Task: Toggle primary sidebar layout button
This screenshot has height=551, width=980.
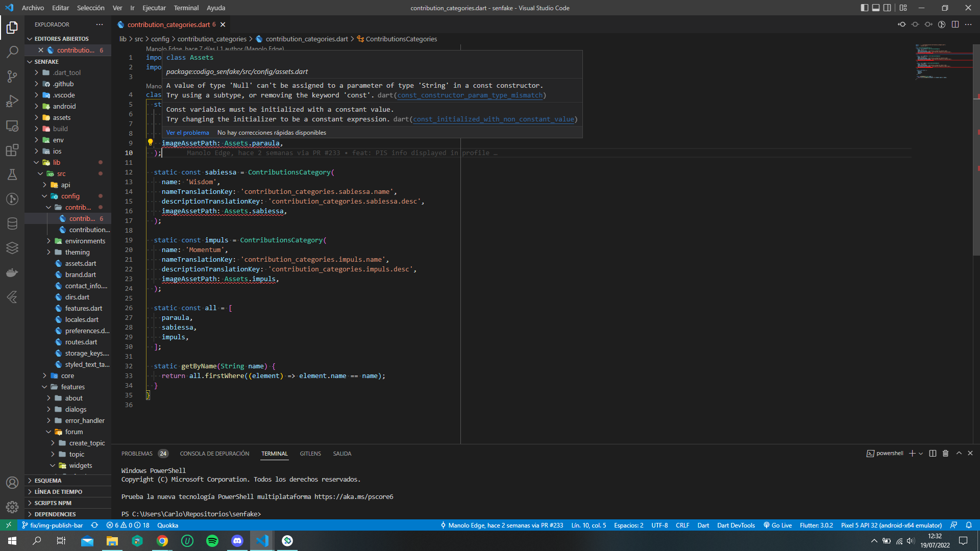Action: 864,8
